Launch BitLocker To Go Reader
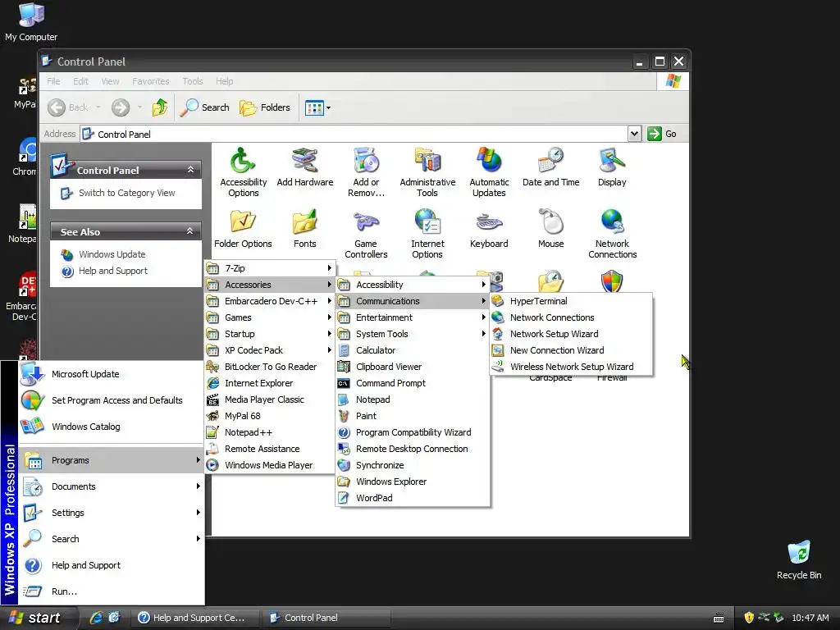 click(269, 367)
